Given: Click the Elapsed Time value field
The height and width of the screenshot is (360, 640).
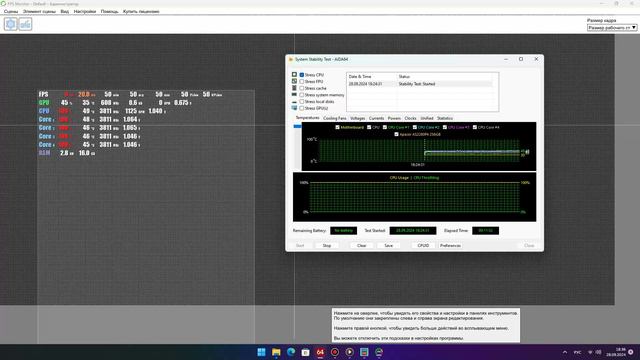Looking at the screenshot, I should (x=485, y=231).
